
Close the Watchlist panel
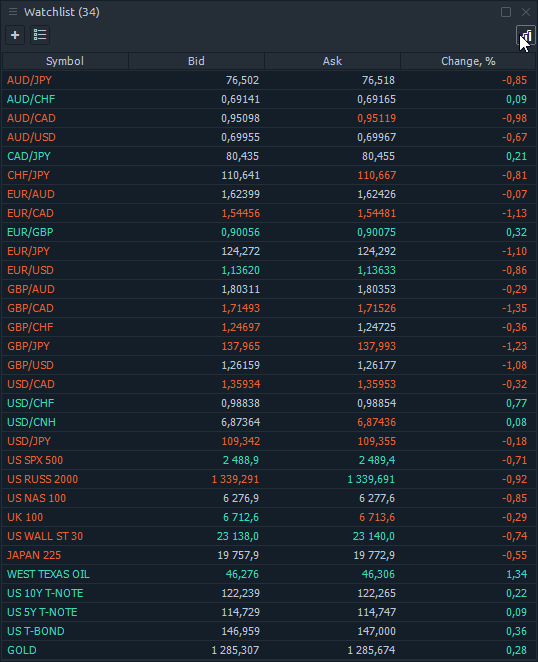[x=526, y=12]
